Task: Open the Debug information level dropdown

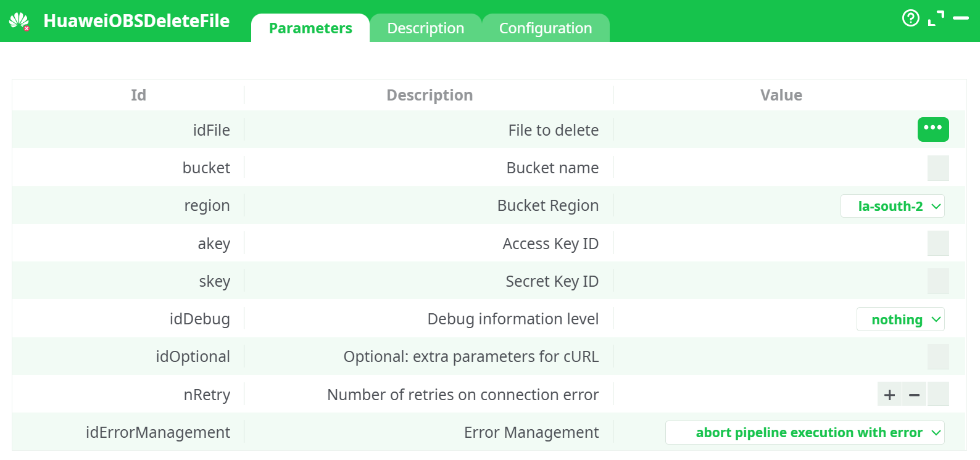Action: (x=900, y=319)
